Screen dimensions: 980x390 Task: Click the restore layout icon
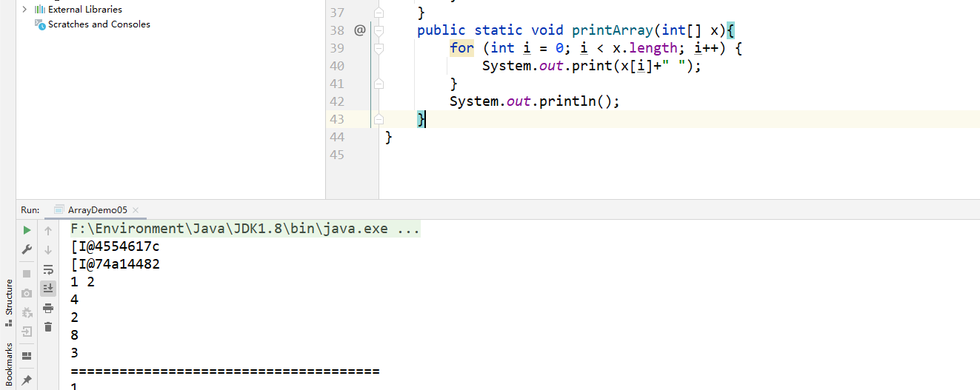click(x=27, y=356)
